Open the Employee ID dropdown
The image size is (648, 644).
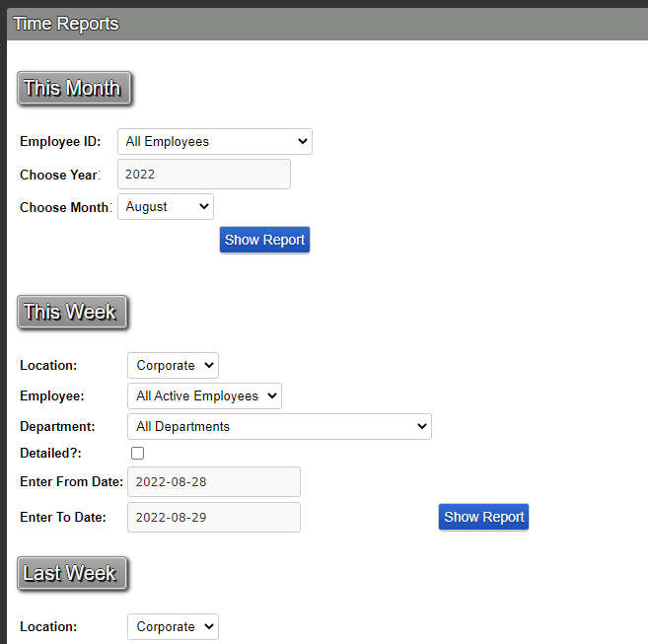click(x=214, y=142)
